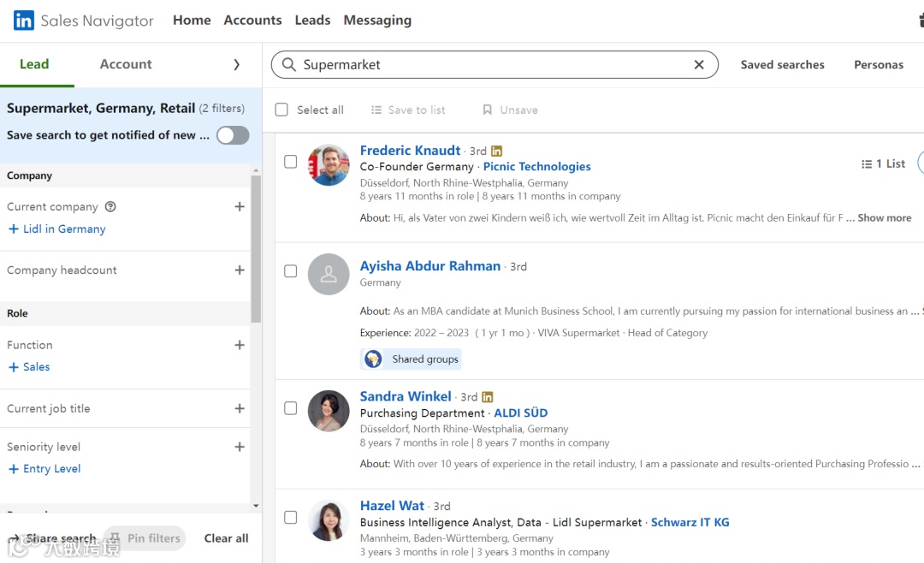The height and width of the screenshot is (564, 924).
Task: Click the 1 List icon for Frederic Knaudt
Action: (x=866, y=163)
